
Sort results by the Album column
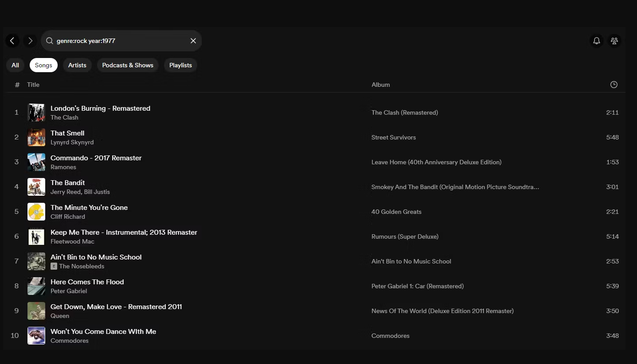click(380, 85)
